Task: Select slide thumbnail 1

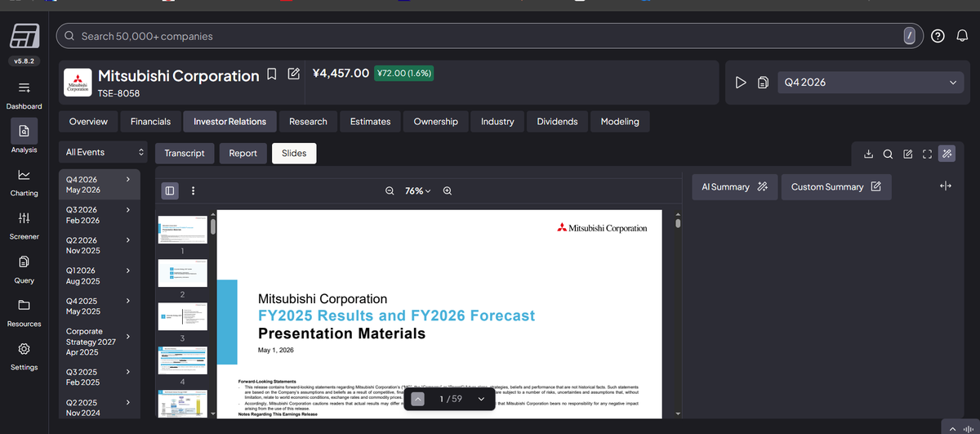Action: (182, 231)
